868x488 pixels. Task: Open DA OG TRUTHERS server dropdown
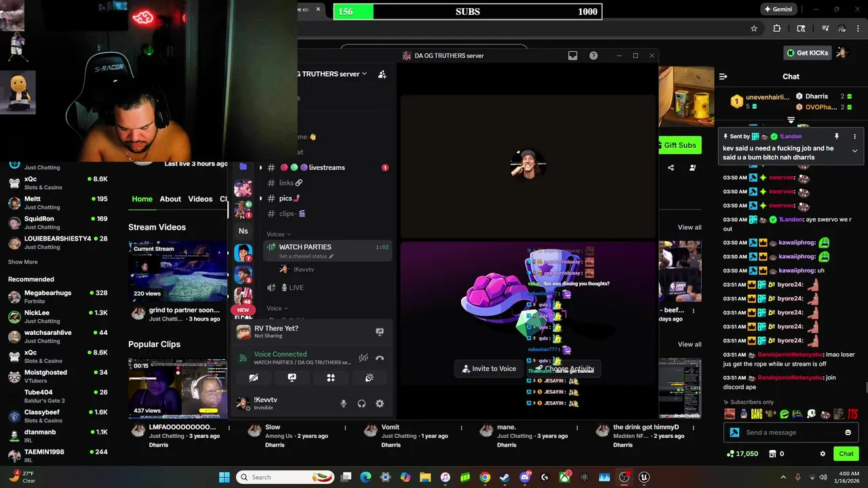[364, 74]
